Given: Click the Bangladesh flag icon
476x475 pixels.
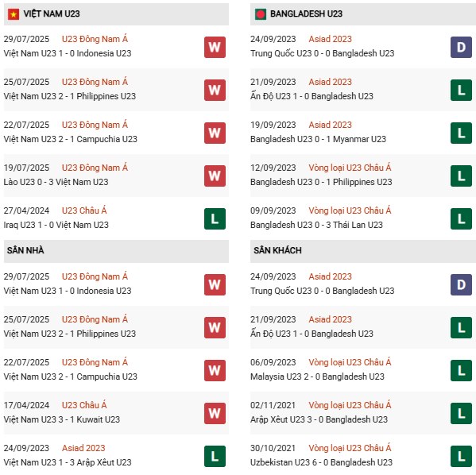Looking at the screenshot, I should pos(261,14).
